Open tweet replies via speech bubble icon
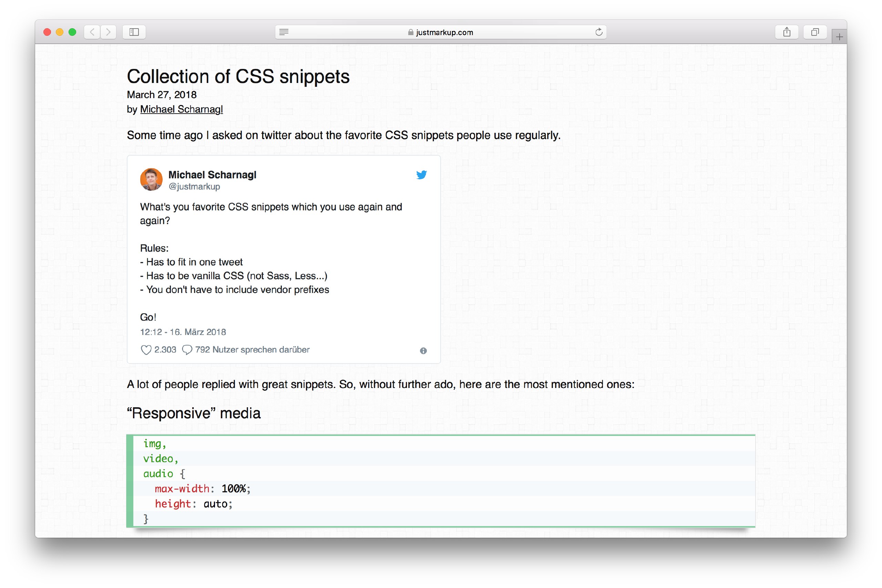This screenshot has width=882, height=588. 187,350
